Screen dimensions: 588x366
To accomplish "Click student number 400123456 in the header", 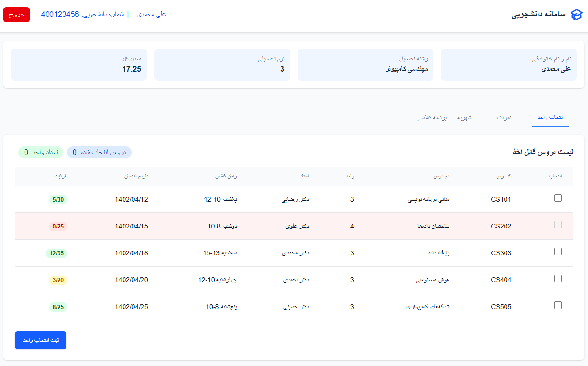I will (60, 15).
